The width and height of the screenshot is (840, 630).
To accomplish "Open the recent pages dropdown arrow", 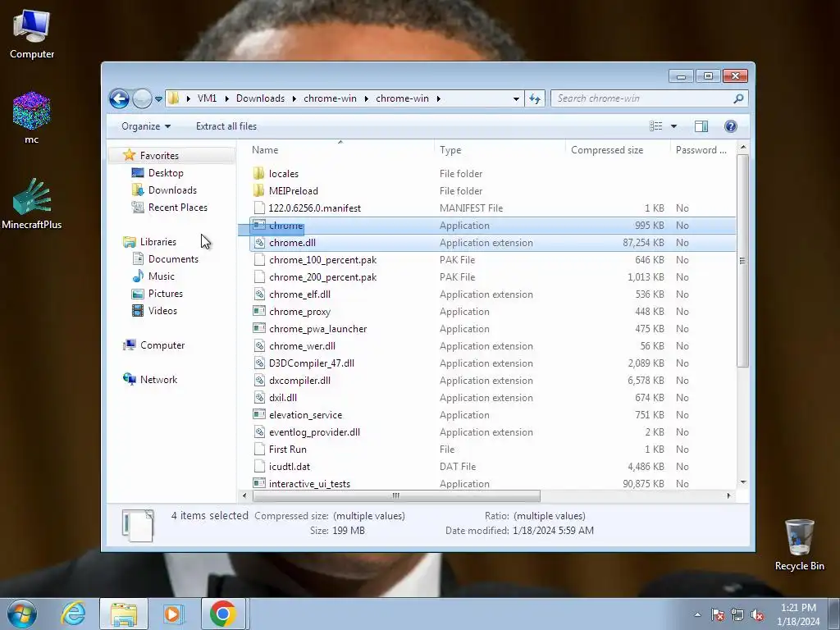I will point(158,99).
